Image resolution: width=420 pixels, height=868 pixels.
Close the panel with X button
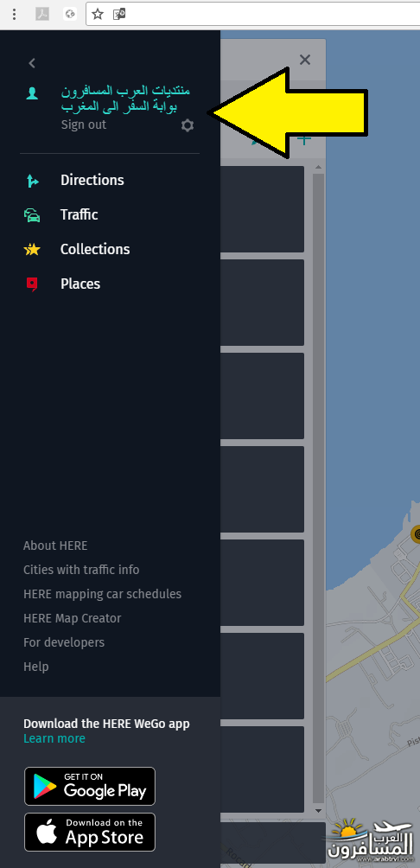tap(305, 60)
